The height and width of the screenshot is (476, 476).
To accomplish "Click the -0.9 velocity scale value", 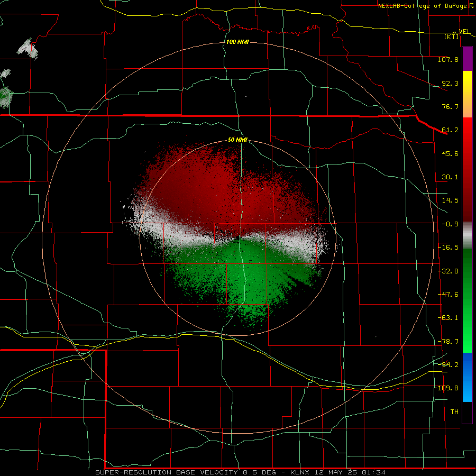I will pos(450,224).
